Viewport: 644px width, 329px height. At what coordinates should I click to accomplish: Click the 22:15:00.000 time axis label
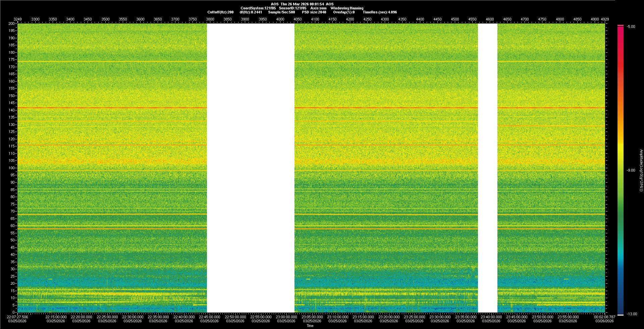[x=56, y=317]
